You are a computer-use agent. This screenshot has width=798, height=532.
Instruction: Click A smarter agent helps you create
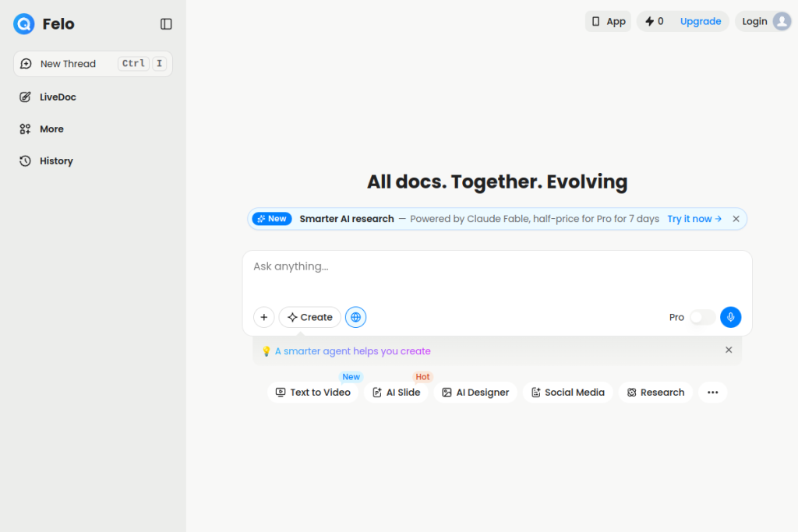353,351
